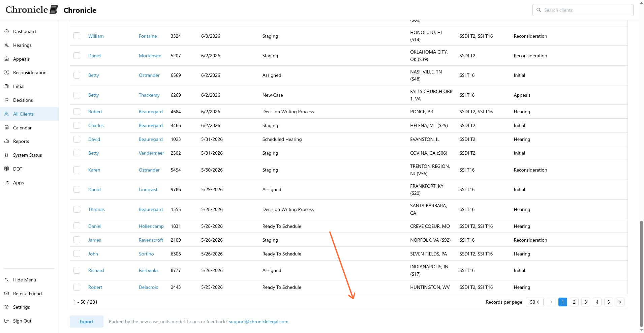Open System Status menu item

pyautogui.click(x=29, y=155)
